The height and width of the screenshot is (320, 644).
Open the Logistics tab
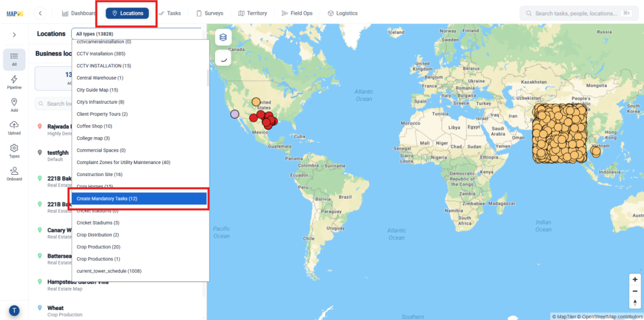(x=343, y=13)
